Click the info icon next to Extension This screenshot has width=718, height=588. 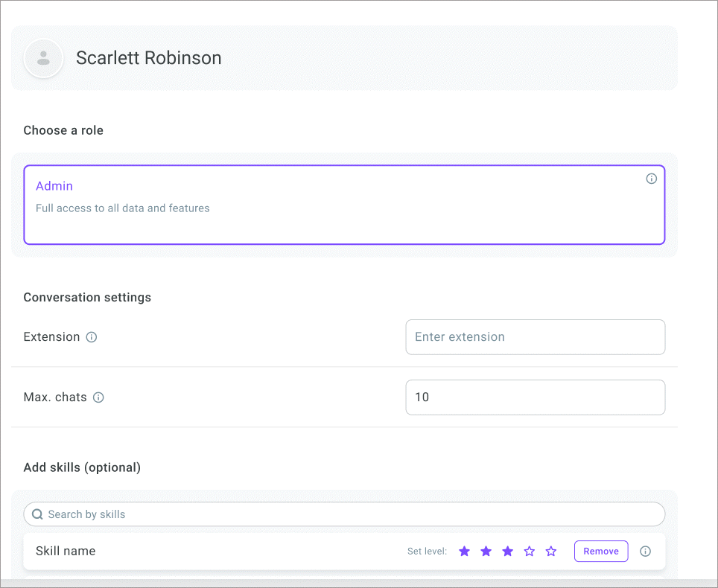point(92,337)
